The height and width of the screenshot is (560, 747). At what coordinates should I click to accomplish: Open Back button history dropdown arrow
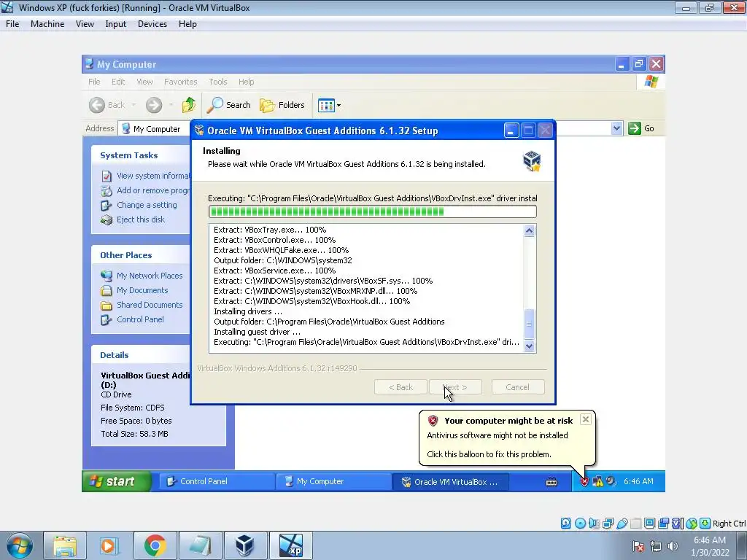(x=133, y=105)
